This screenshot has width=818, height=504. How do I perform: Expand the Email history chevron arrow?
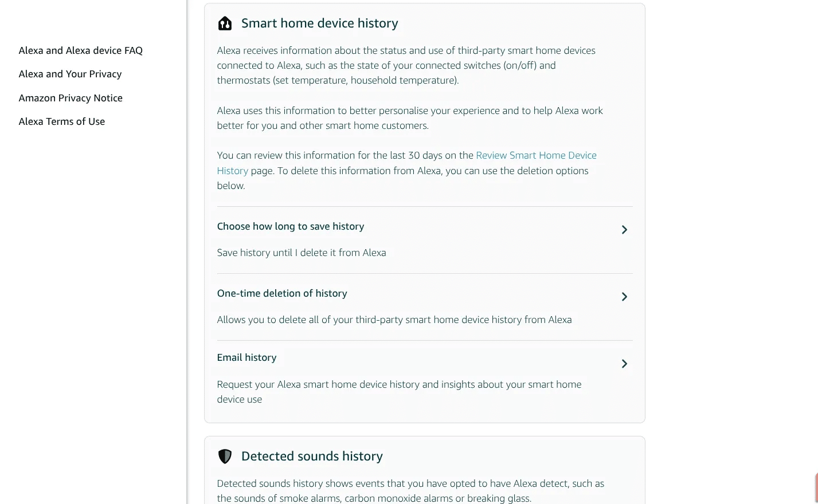point(624,364)
